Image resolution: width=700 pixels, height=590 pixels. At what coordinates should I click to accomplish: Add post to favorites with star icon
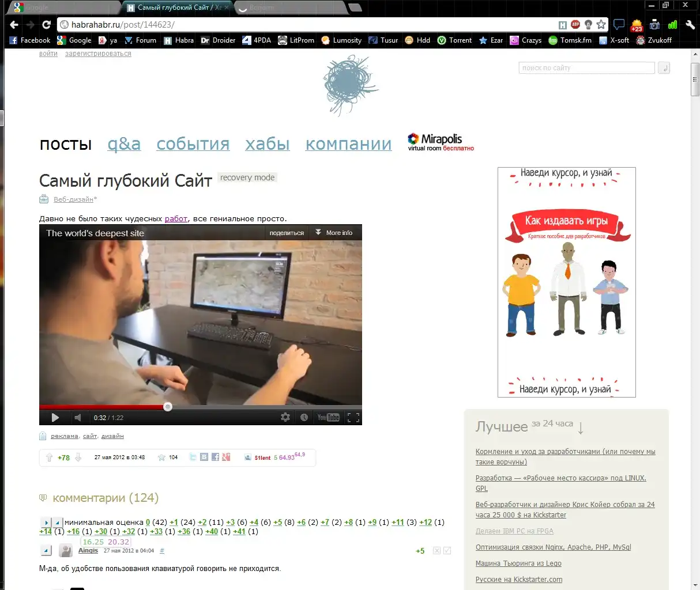point(162,457)
